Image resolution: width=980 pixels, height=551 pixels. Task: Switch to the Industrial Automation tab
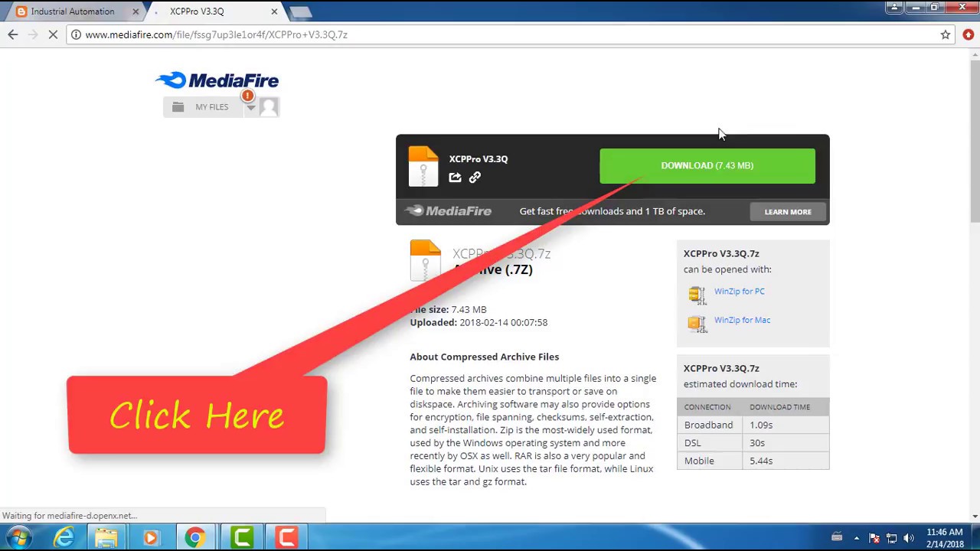73,11
